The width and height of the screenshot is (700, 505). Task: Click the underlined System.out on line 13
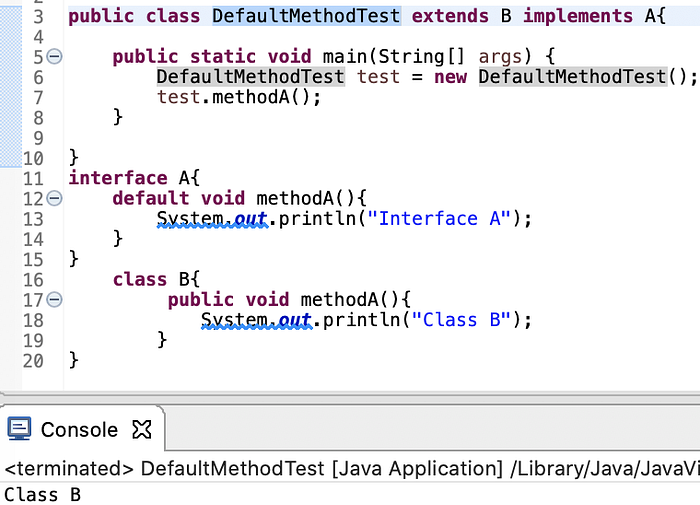pyautogui.click(x=212, y=219)
